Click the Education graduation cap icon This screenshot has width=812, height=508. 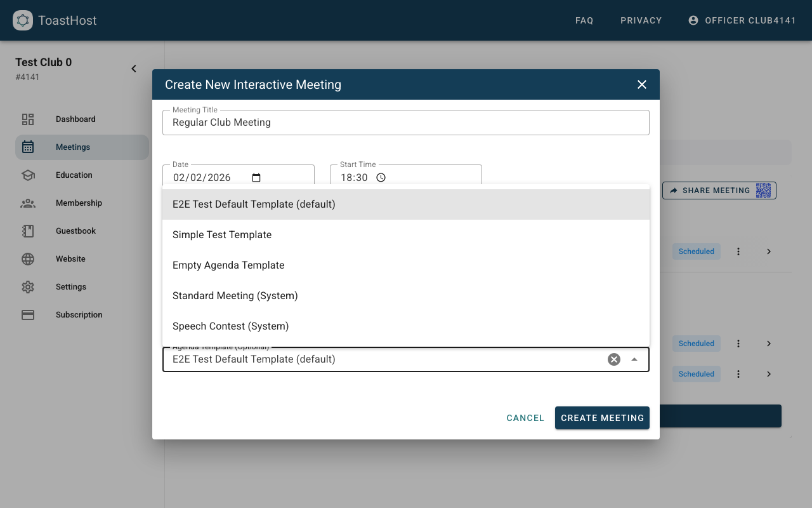(27, 175)
